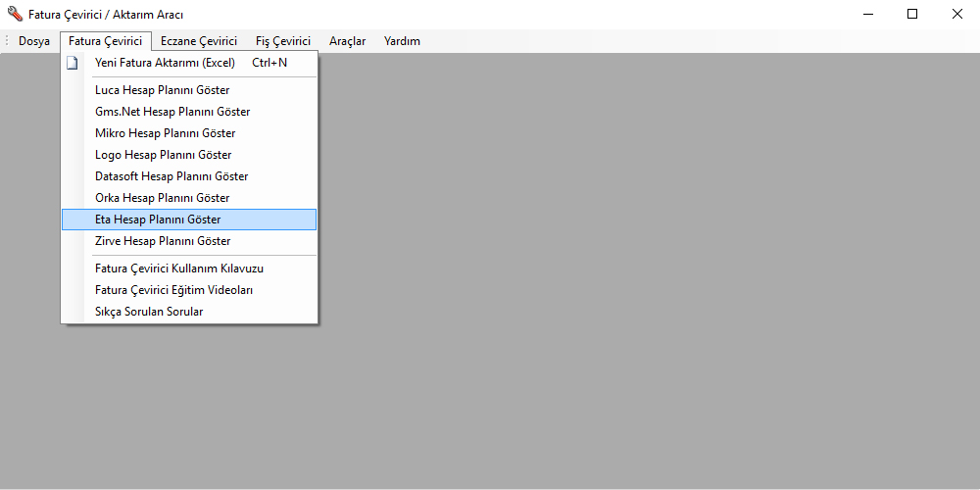Open Sıkça Sorulan Sorular
980x490 pixels.
[189, 312]
